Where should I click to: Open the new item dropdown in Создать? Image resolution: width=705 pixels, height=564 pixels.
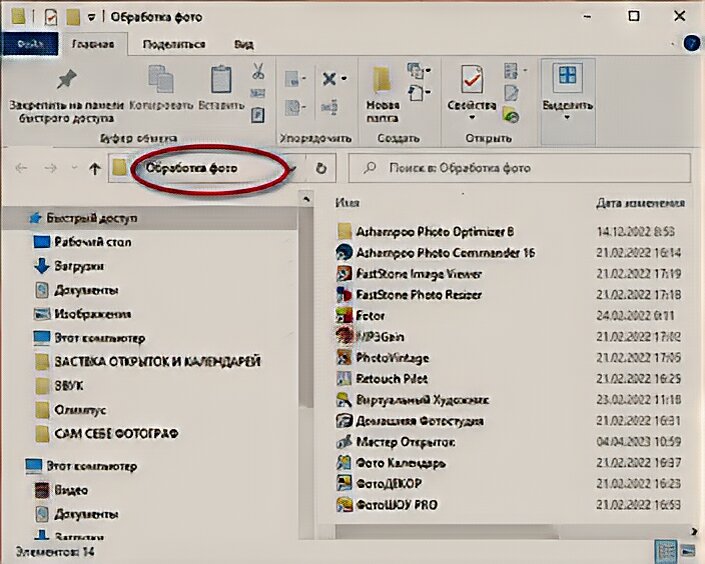click(419, 70)
